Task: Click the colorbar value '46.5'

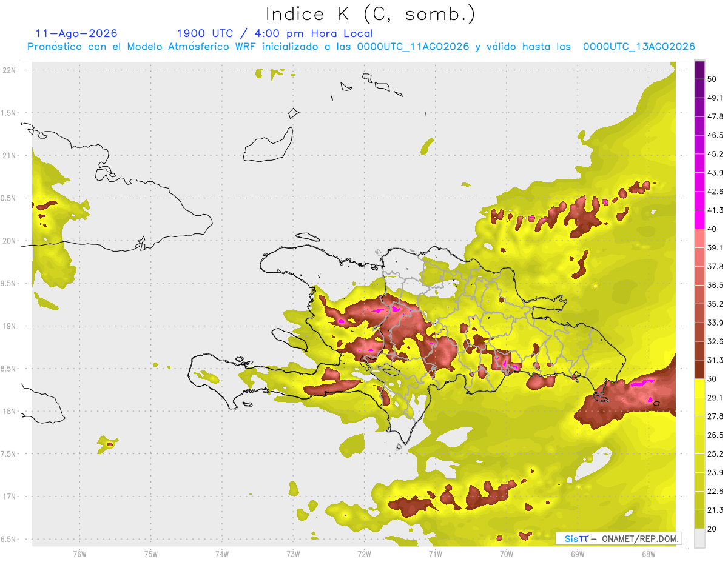Action: point(715,135)
